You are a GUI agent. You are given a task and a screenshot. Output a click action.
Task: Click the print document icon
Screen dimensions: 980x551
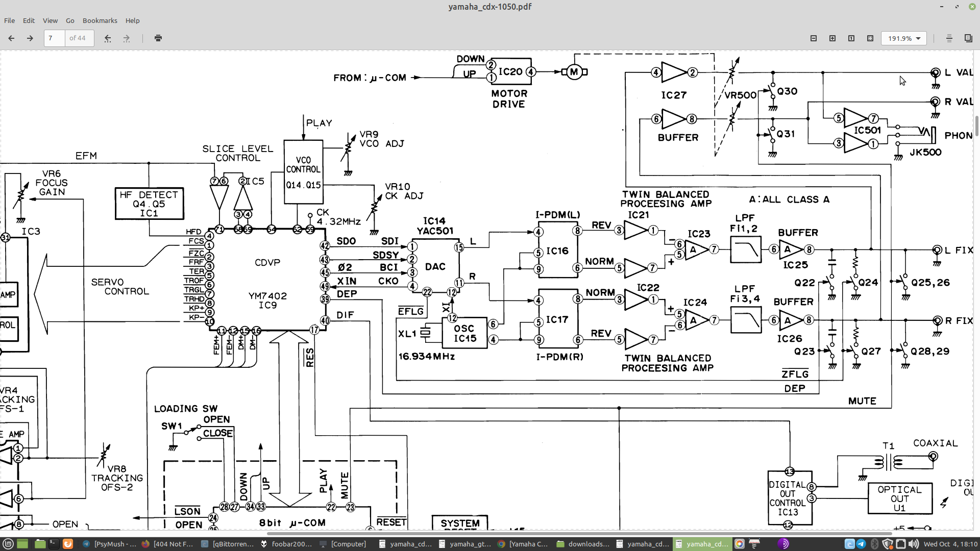pos(158,38)
